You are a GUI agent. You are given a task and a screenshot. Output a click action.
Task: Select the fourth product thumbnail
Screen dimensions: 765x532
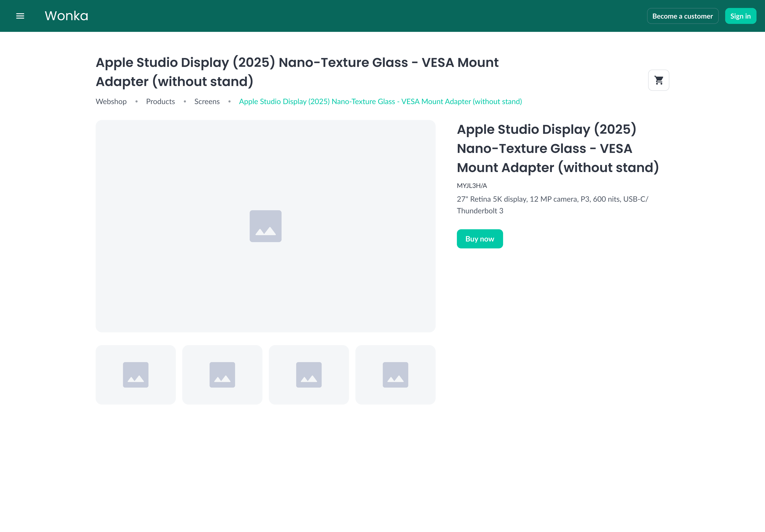pyautogui.click(x=395, y=375)
